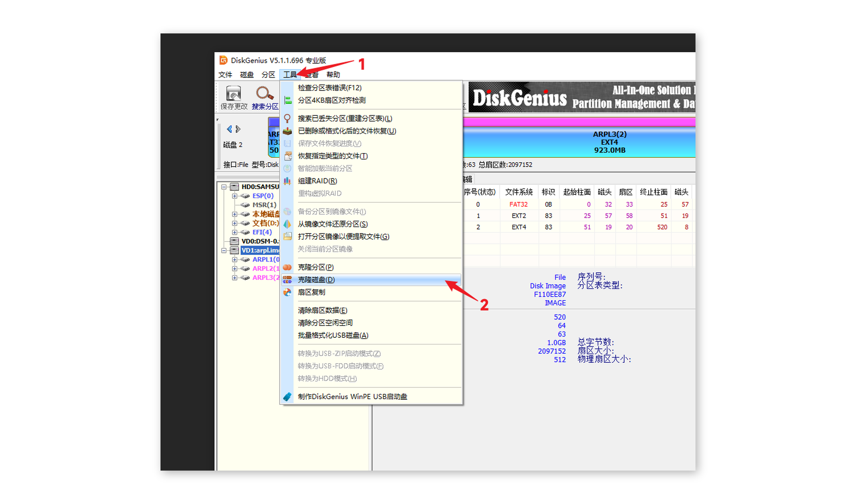Expand the ARPL1(0) partition node

[x=235, y=259]
